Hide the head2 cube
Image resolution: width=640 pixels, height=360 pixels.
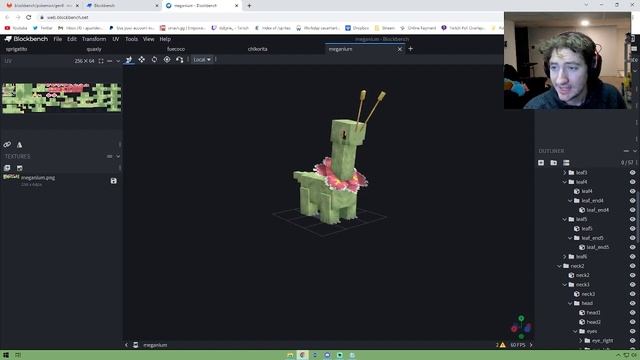coord(632,322)
